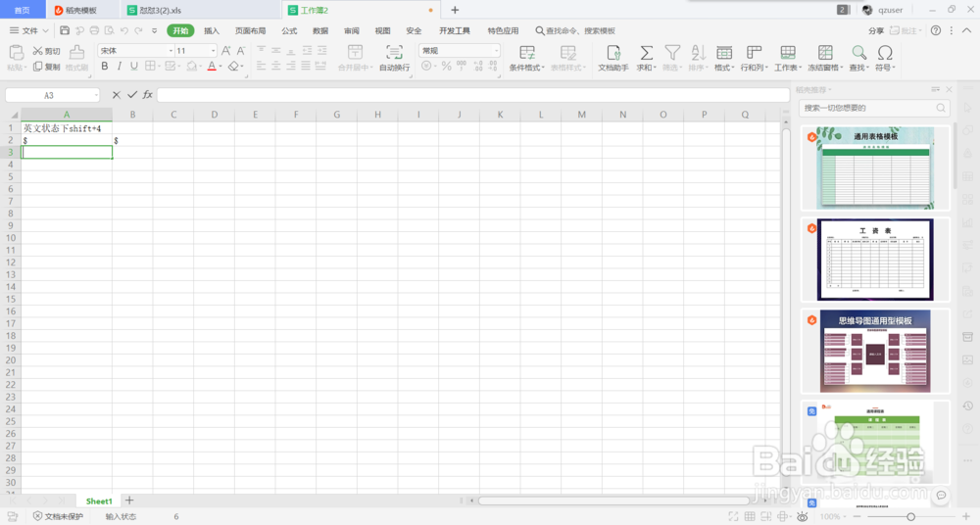Open the 文件 menu dropdown
This screenshot has height=525, width=980.
pos(28,30)
